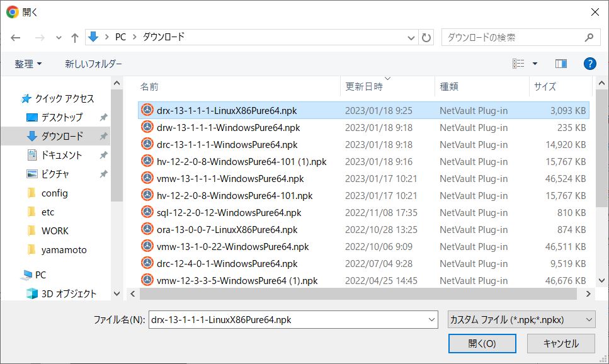
Task: Click the 開く(O) button
Action: click(x=482, y=343)
